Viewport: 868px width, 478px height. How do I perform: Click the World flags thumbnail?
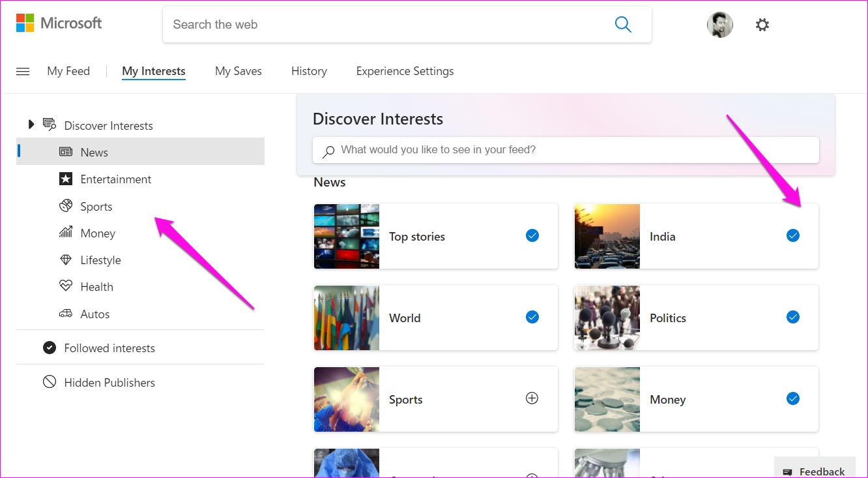click(347, 318)
